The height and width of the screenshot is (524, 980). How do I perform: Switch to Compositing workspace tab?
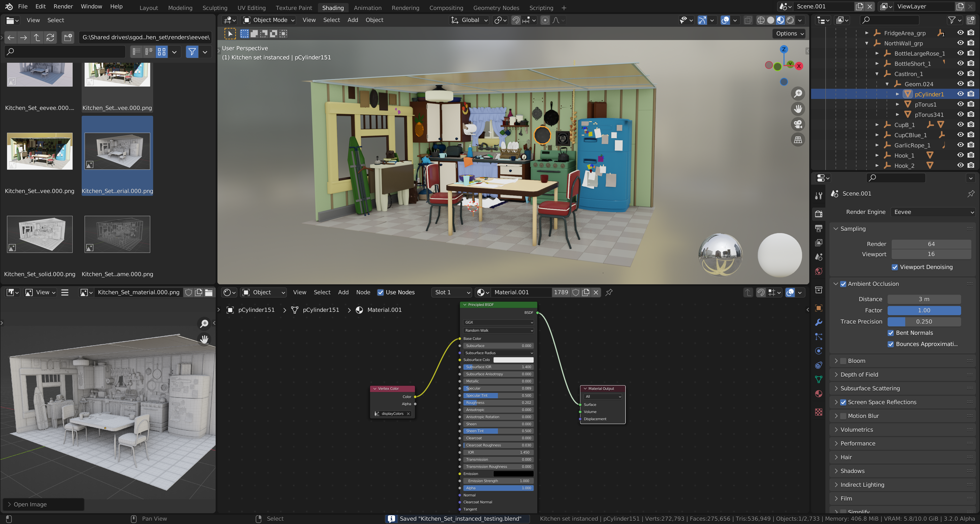pos(446,8)
